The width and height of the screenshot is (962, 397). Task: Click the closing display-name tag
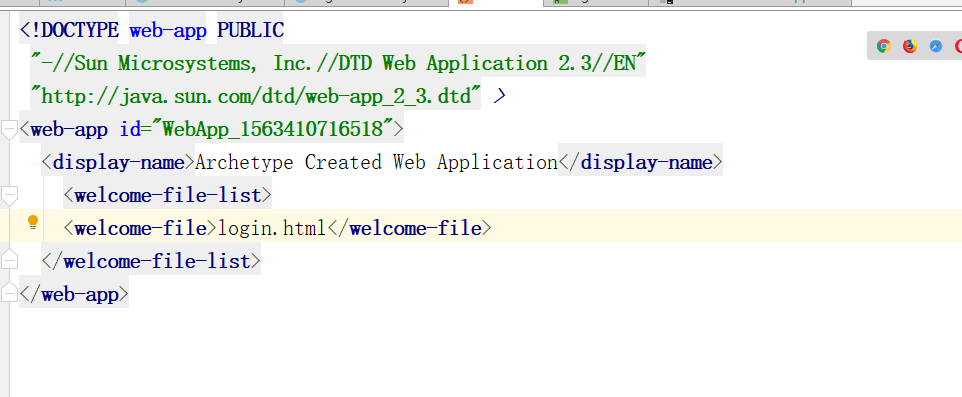tap(641, 163)
